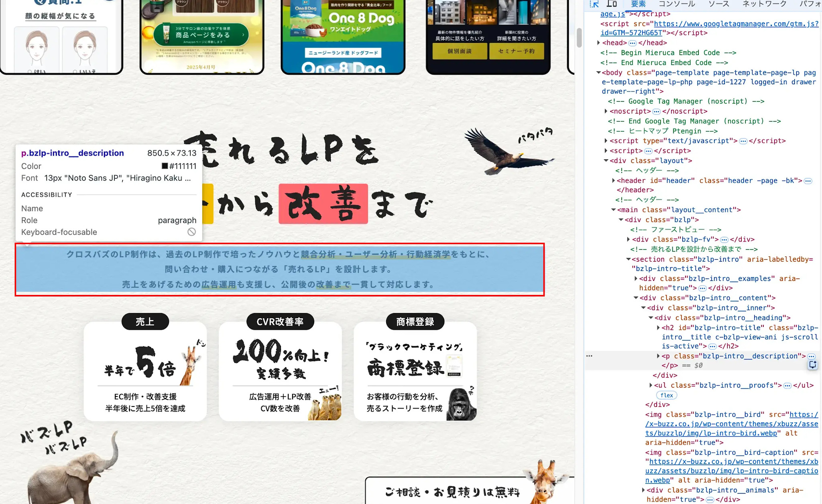Collapse the bzlp-intro__heading div node
Viewport: 822px width, 504px height.
point(651,318)
